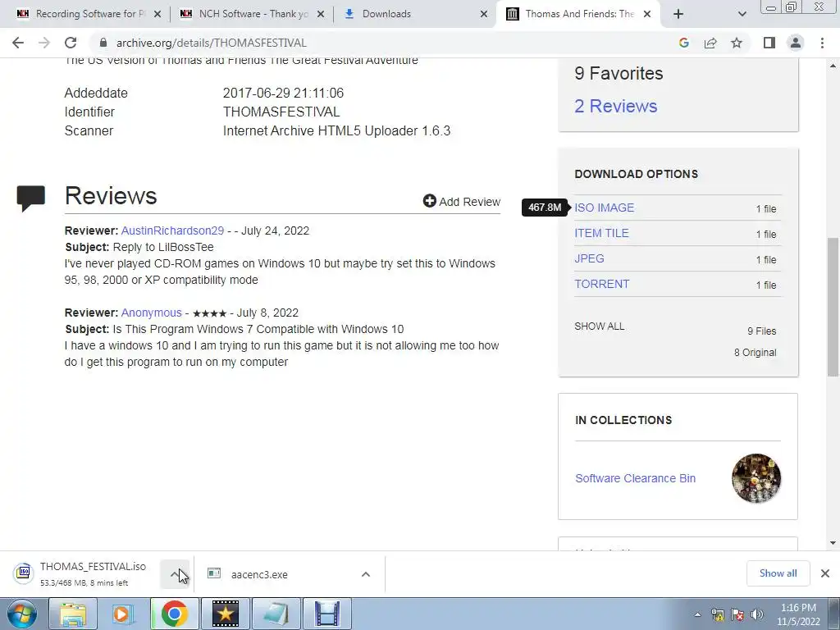840x630 pixels.
Task: Click the 9 Files count text
Action: (762, 331)
